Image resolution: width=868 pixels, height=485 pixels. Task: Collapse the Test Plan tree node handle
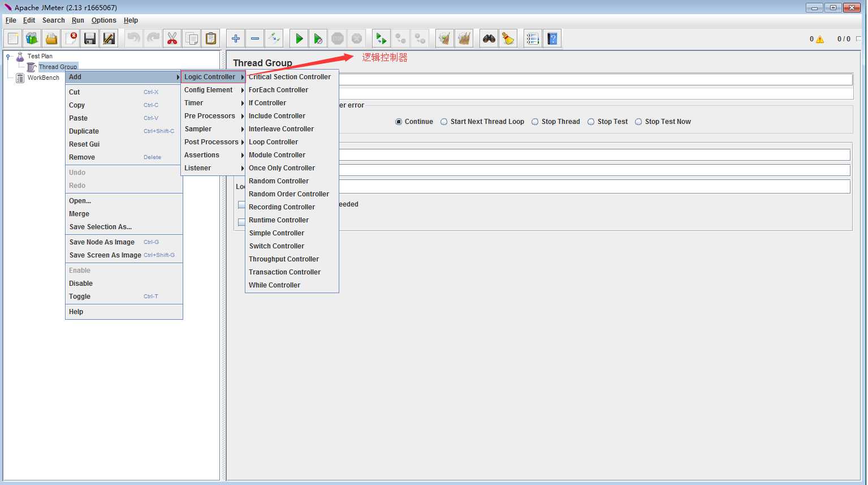(x=8, y=57)
